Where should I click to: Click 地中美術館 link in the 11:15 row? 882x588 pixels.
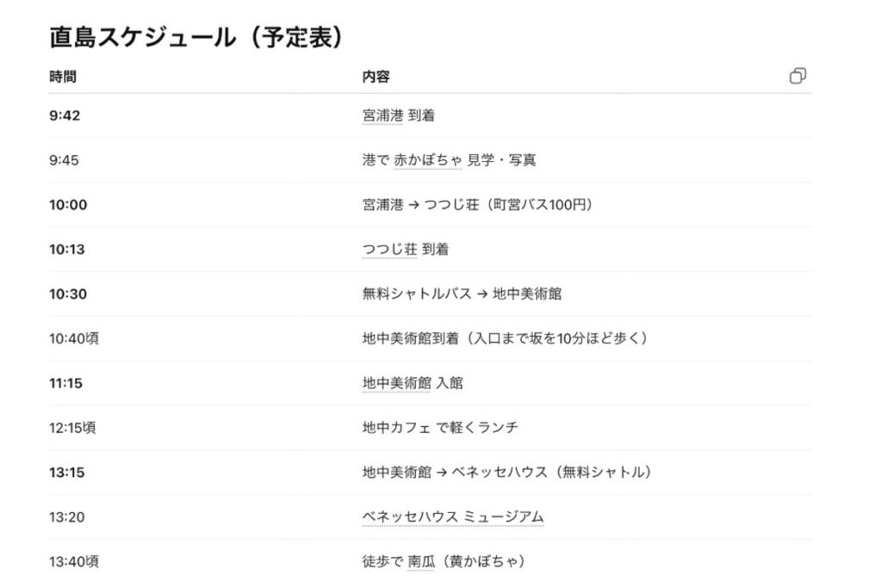pos(396,383)
